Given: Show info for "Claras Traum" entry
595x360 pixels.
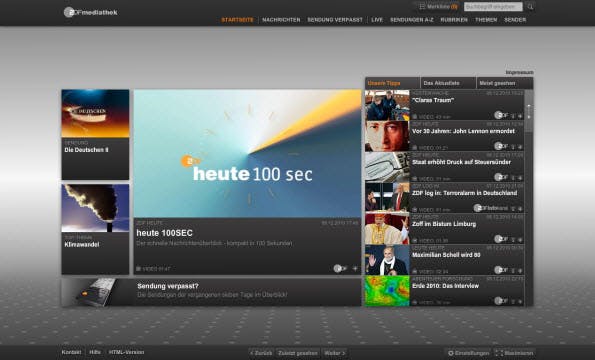Looking at the screenshot, I should pyautogui.click(x=513, y=116).
